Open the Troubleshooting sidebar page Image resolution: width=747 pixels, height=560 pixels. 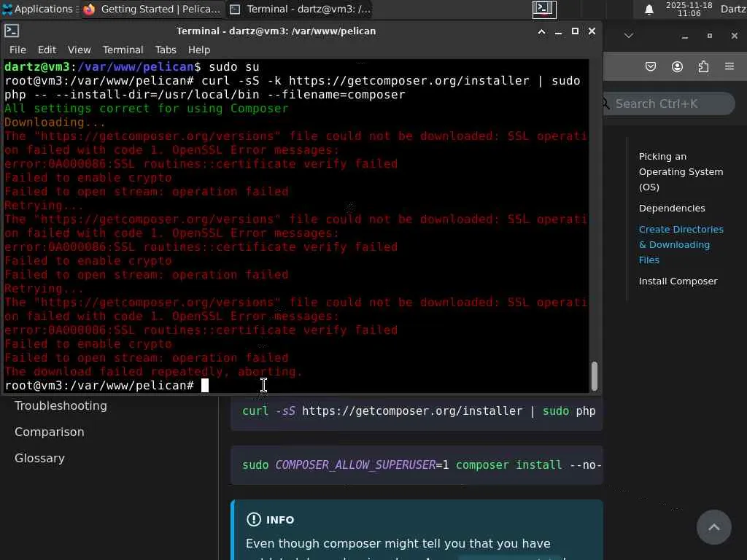(x=61, y=405)
